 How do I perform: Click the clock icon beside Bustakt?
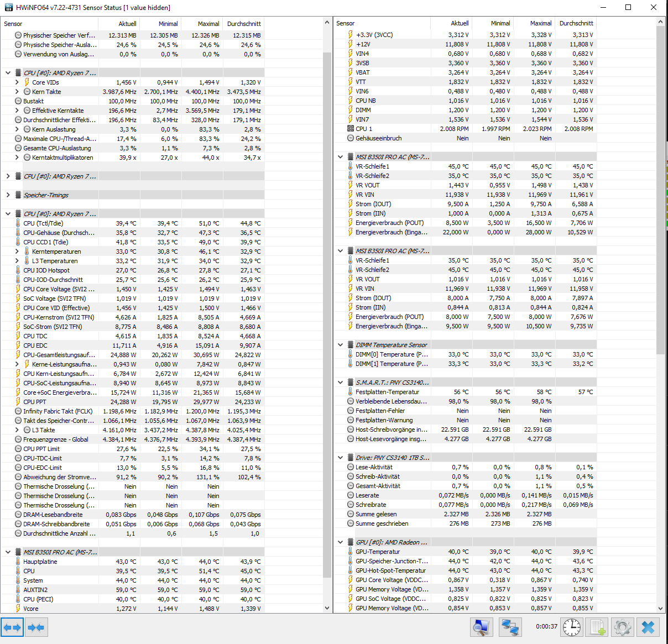18,101
